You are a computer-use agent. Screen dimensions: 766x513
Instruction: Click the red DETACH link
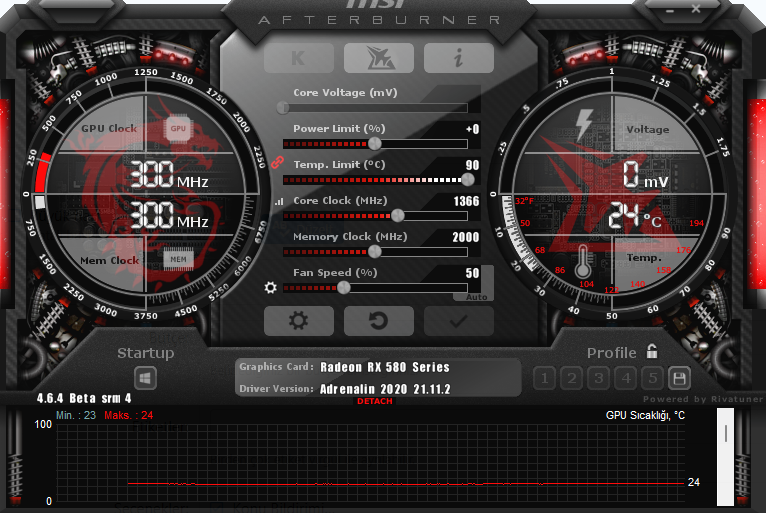pos(375,401)
